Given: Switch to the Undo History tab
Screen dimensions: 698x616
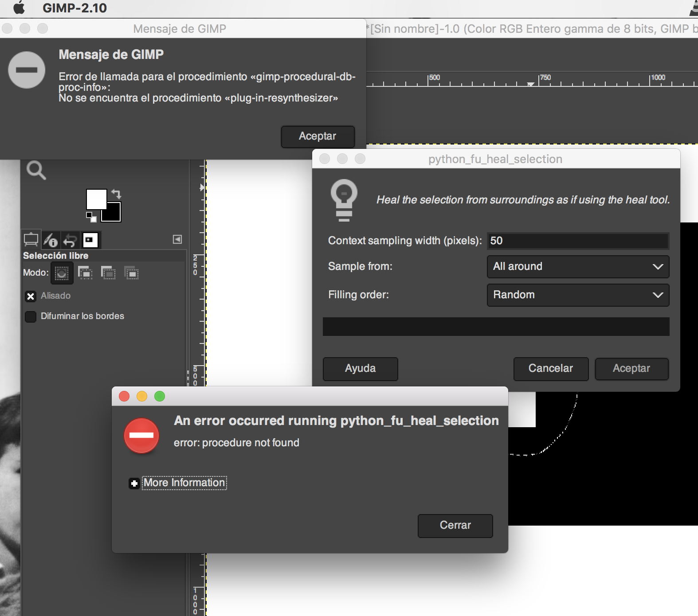Looking at the screenshot, I should pyautogui.click(x=70, y=240).
